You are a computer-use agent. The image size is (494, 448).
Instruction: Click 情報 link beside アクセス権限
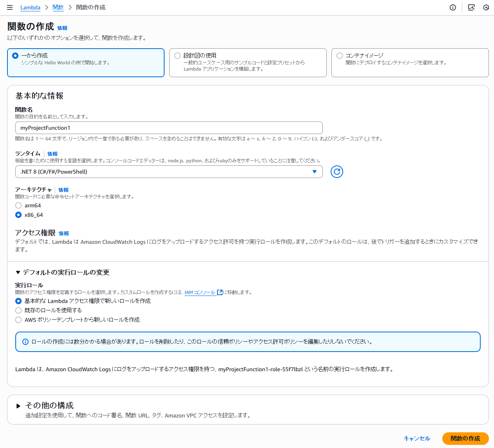tap(64, 234)
